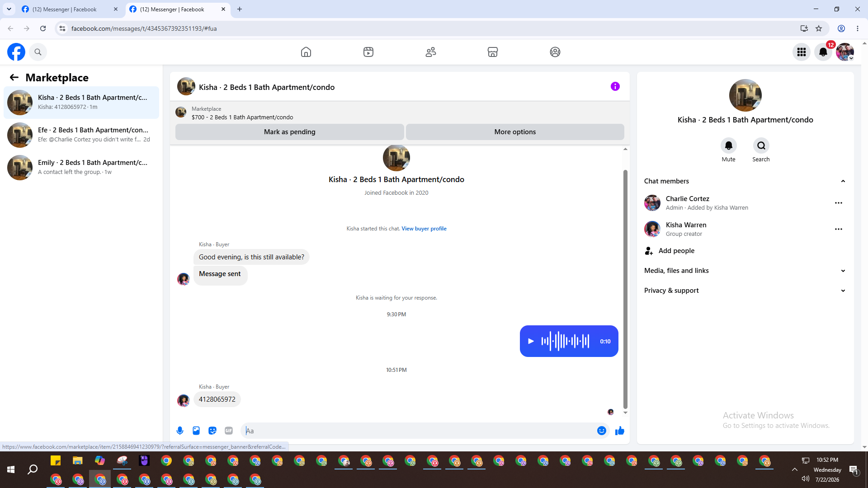
Task: Click the 'Good evening, is this still available?' message
Action: (251, 257)
